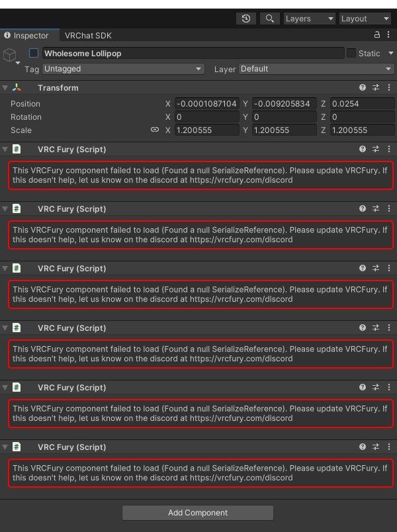
Task: Open help for the second VRC Fury component
Action: [363, 208]
